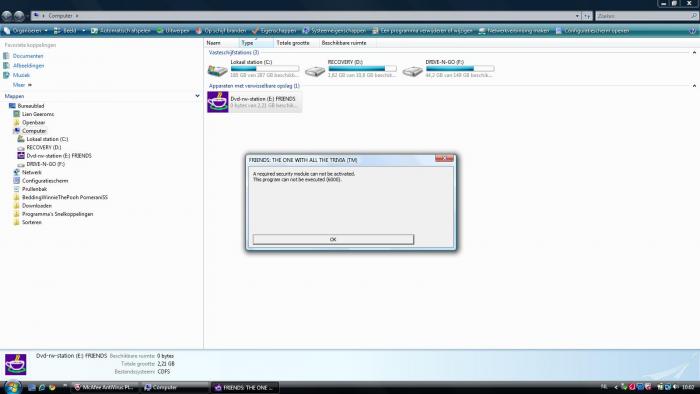Click the Forward navigation arrow
Image resolution: width=700 pixels, height=394 pixels.
click(x=19, y=16)
